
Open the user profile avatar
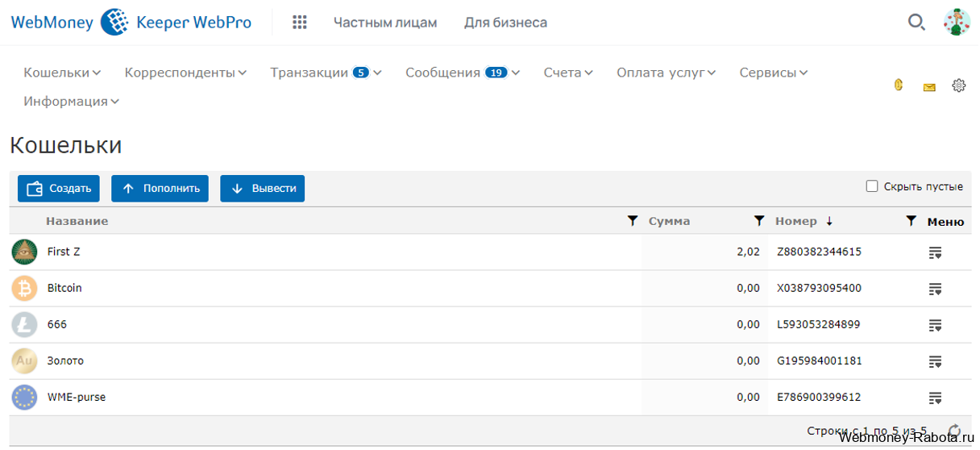(x=957, y=23)
